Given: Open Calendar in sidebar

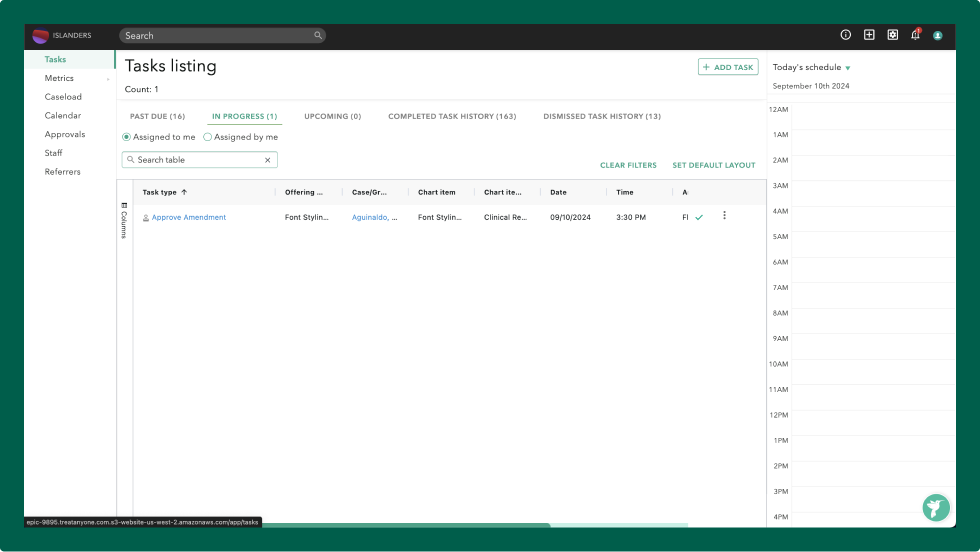Looking at the screenshot, I should 62,116.
